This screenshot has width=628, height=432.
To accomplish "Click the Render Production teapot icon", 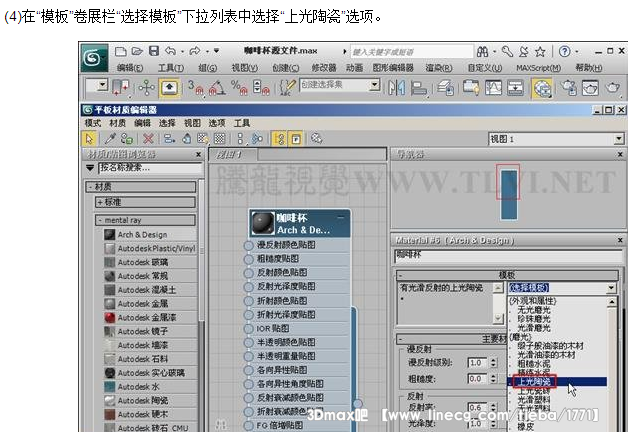I will click(x=612, y=88).
